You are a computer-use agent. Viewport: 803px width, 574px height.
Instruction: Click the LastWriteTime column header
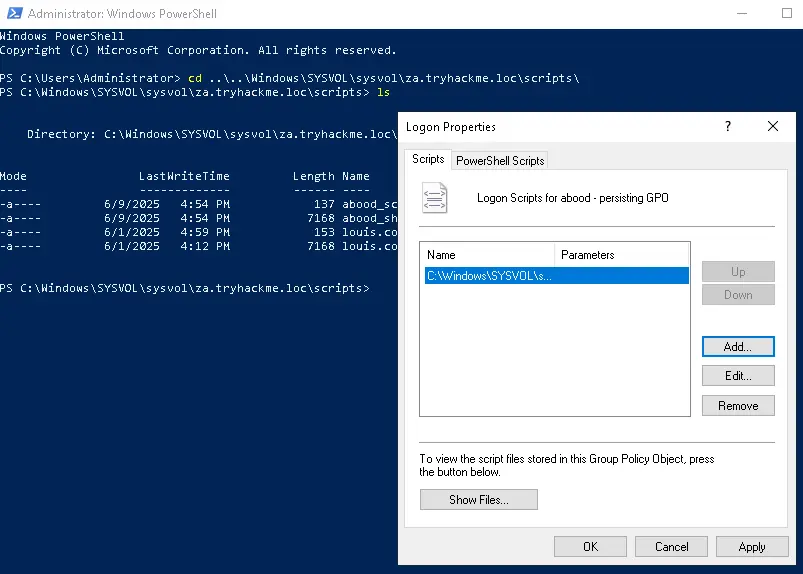184,176
